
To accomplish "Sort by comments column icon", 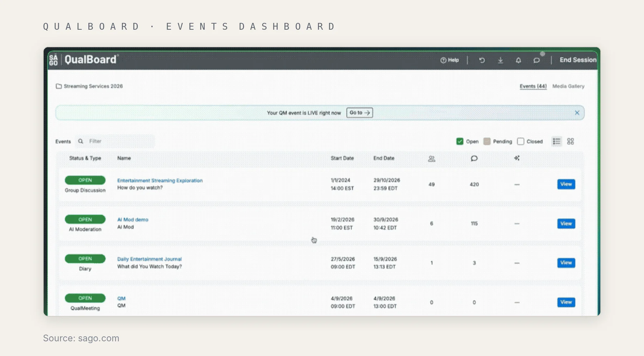I will pyautogui.click(x=474, y=159).
